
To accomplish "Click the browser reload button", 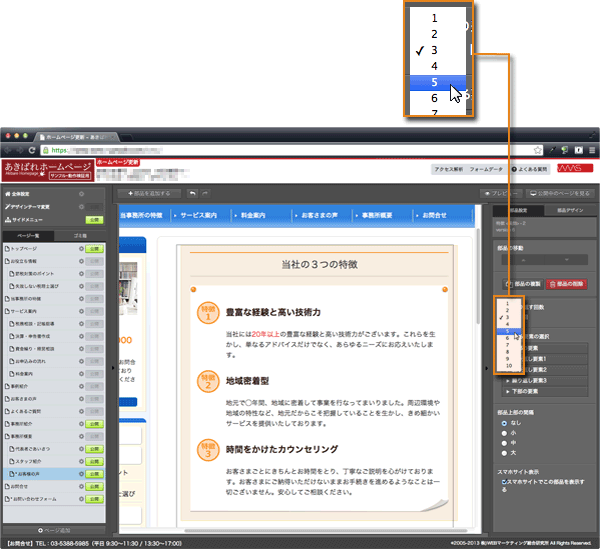I will point(32,150).
